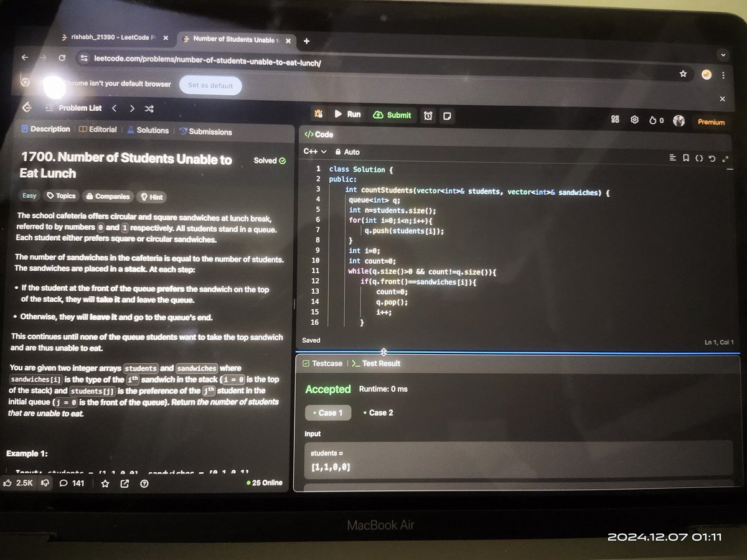
Task: Run the code
Action: coord(348,114)
